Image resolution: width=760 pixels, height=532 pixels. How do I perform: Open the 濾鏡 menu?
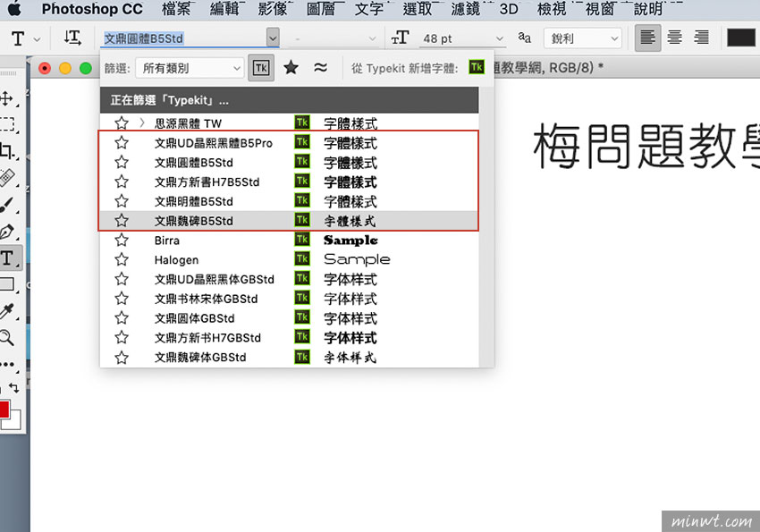pos(466,9)
